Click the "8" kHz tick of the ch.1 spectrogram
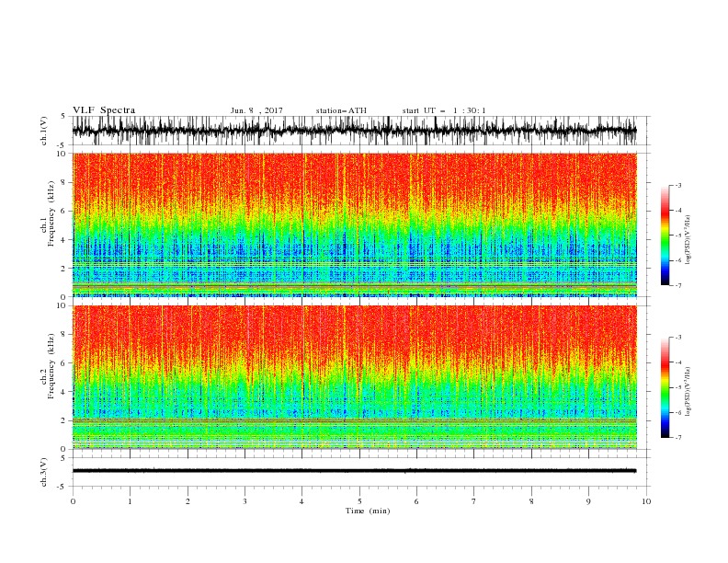The image size is (728, 563). point(63,182)
